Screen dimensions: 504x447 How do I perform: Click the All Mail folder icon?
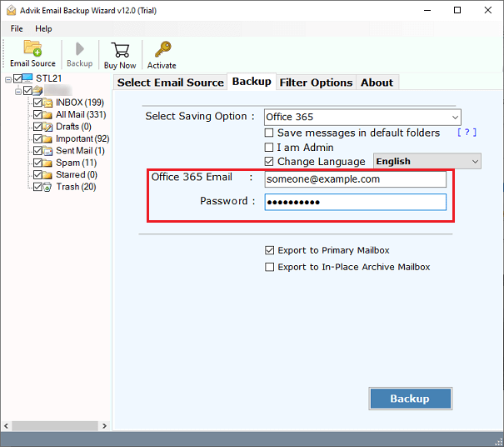(47, 114)
